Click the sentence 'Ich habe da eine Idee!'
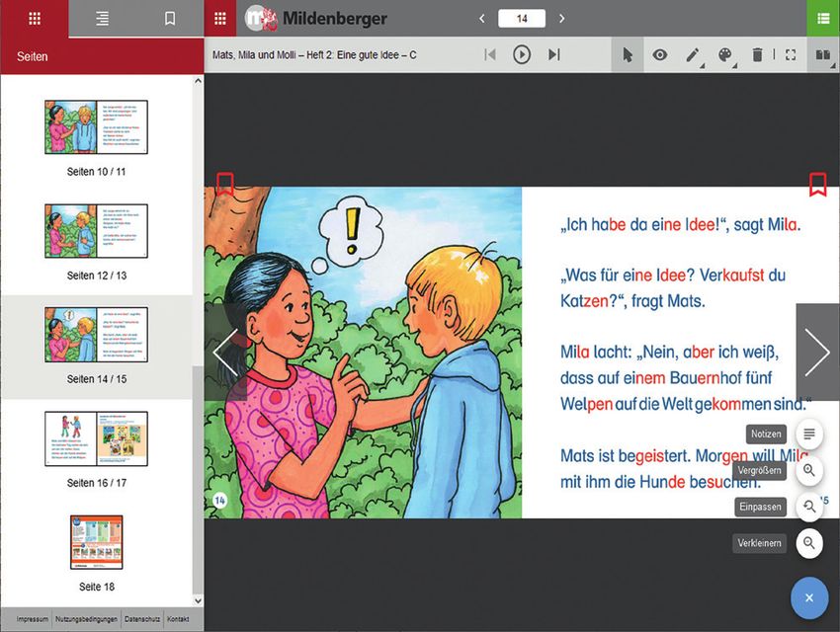The width and height of the screenshot is (840, 632). point(644,225)
